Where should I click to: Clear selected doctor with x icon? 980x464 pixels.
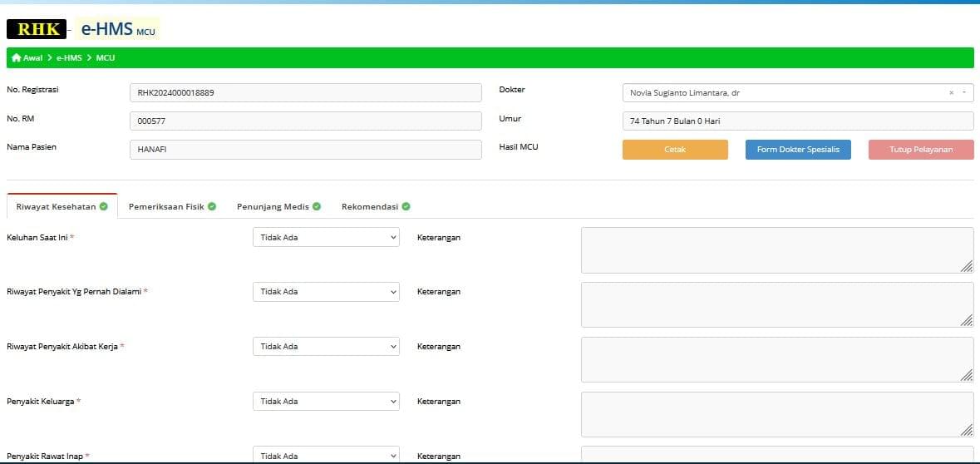[951, 93]
